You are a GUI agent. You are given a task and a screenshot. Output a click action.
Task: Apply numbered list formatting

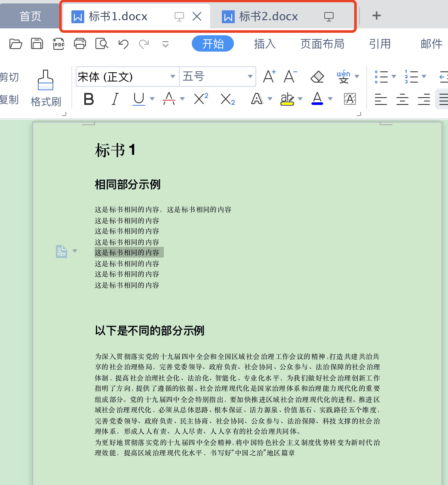point(411,77)
